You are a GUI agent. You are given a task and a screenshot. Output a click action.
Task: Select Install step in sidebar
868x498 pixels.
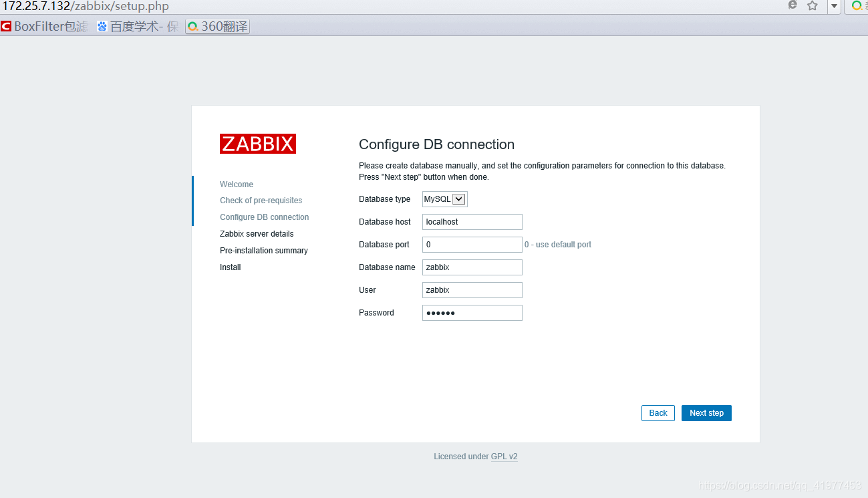pyautogui.click(x=231, y=267)
